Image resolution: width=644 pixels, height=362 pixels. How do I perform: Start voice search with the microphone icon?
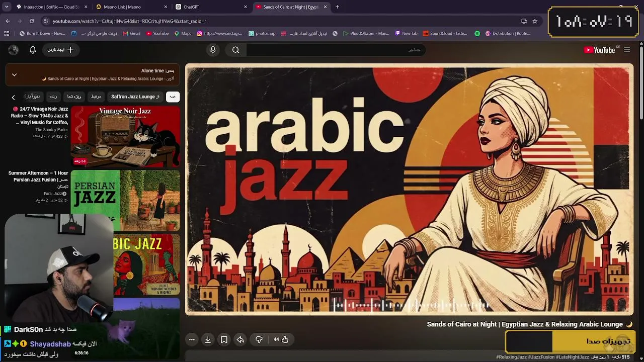[213, 50]
